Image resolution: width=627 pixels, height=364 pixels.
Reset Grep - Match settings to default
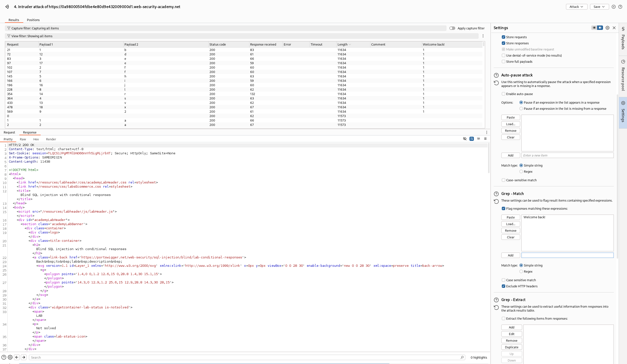coord(496,201)
